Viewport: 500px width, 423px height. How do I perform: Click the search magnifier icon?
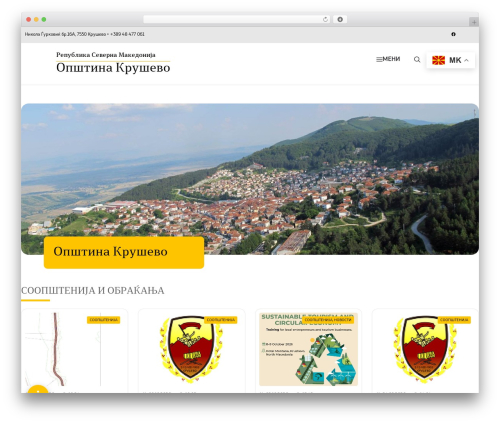(417, 59)
